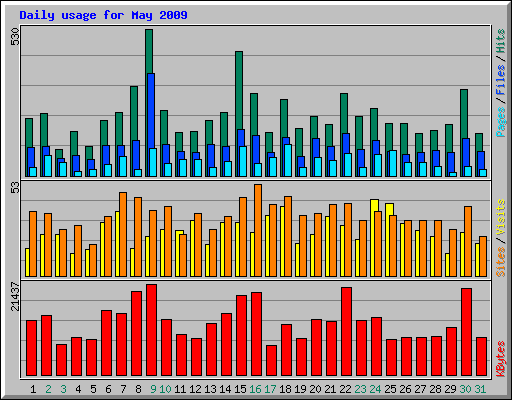This screenshot has width=512, height=400.
Task: Click the orange visits bar for day 31
Action: pos(483,256)
